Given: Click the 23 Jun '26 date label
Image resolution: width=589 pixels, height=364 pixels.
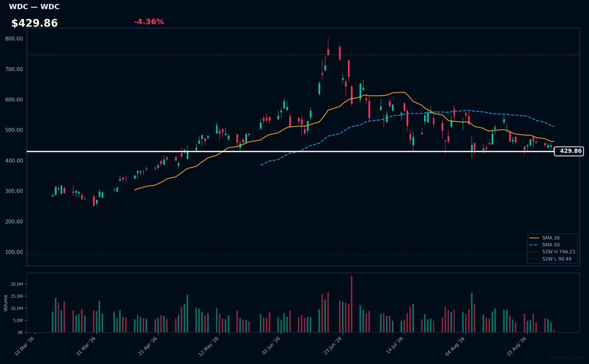Looking at the screenshot, I should (x=332, y=346).
